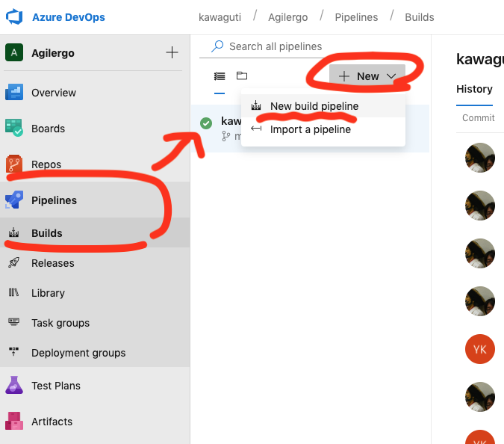
Task: Select the Pipelines breadcrumb
Action: 356,17
